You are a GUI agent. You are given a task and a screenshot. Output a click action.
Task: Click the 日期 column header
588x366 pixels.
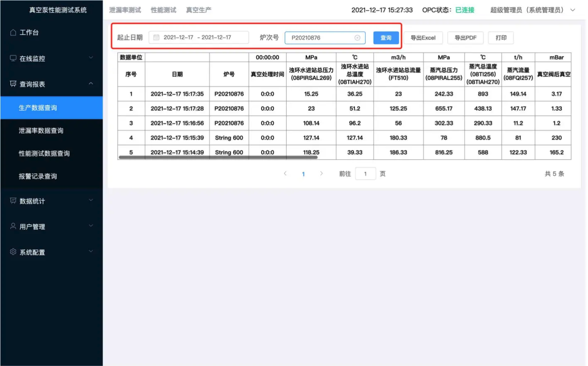(x=177, y=74)
